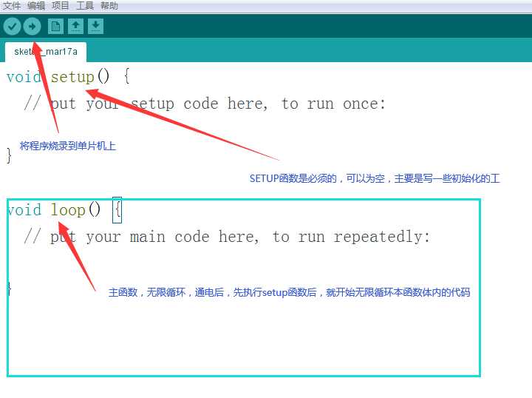Viewport: 532px width, 398px height.
Task: Open the 帮助 menu
Action: coord(109,6)
